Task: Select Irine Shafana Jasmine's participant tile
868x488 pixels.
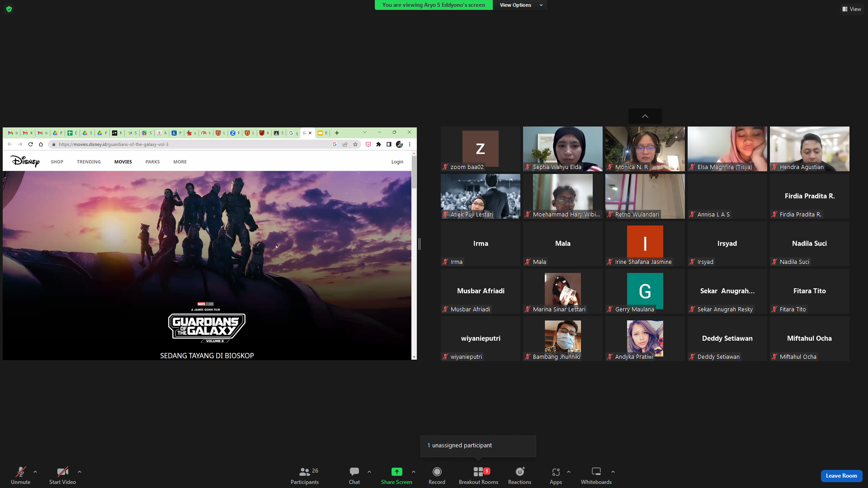Action: click(645, 244)
